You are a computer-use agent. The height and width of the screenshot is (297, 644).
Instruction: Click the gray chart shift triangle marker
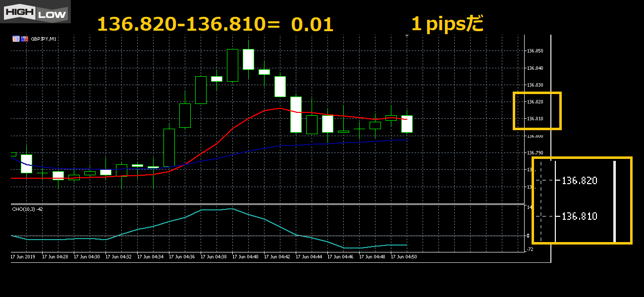coord(407,36)
